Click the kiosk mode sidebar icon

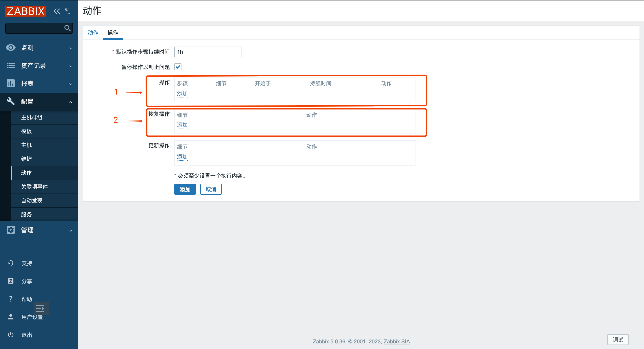coord(68,11)
